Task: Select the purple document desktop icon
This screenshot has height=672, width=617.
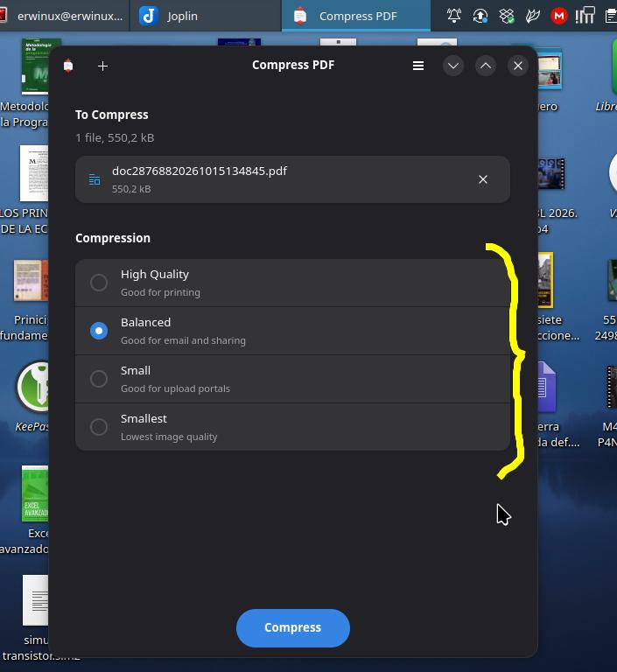Action: pos(547,387)
